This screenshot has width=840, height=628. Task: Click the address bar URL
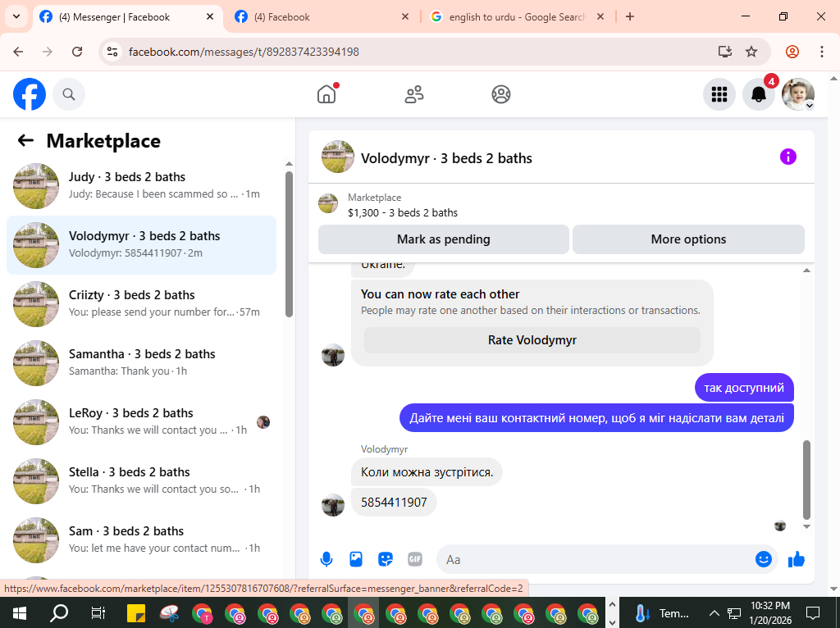(244, 52)
